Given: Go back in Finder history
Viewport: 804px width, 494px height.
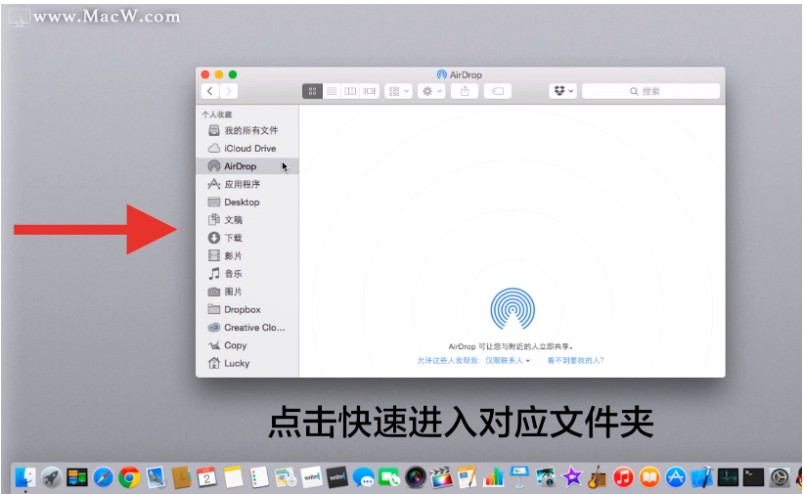Looking at the screenshot, I should [x=210, y=91].
